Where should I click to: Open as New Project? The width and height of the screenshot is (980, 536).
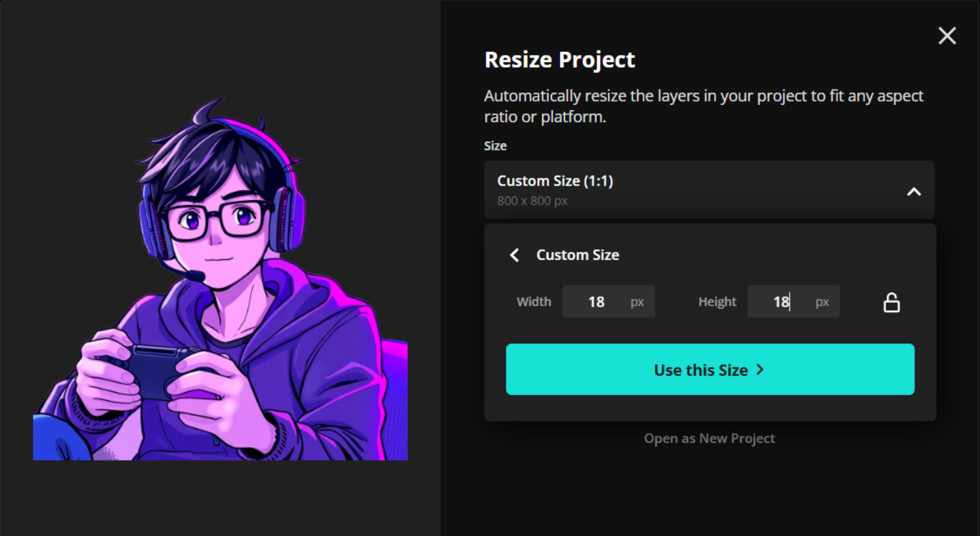pyautogui.click(x=709, y=438)
